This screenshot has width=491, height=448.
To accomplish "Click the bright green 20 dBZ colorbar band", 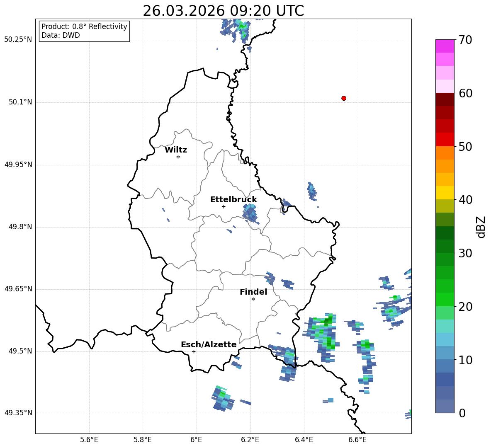I will point(445,299).
